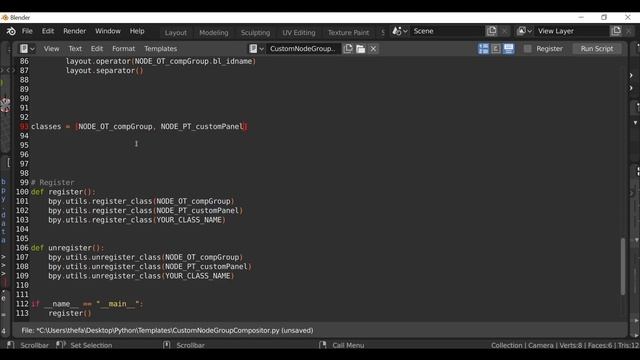Screen dimensions: 640x360
Task: Open the Templates menu
Action: pyautogui.click(x=160, y=49)
